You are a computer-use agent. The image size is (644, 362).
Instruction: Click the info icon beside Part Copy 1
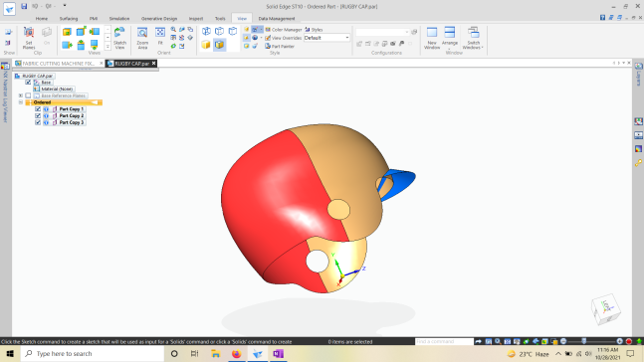[46, 109]
